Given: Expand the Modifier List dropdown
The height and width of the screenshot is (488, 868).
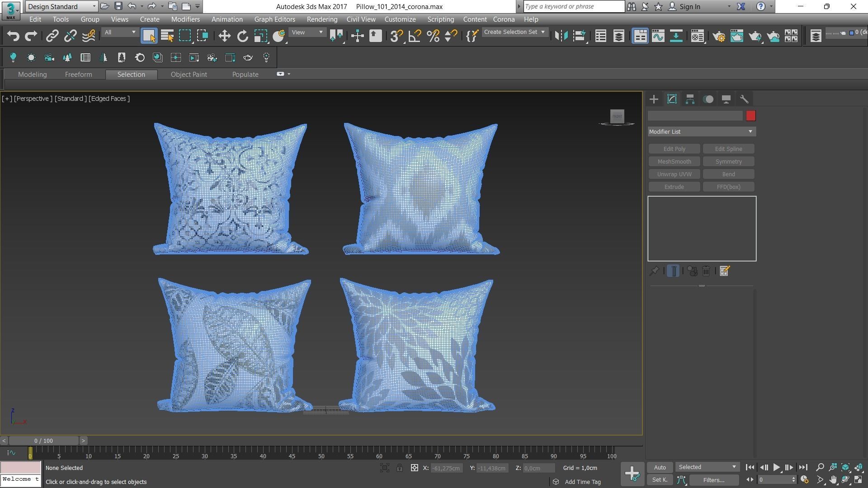Looking at the screenshot, I should [702, 131].
